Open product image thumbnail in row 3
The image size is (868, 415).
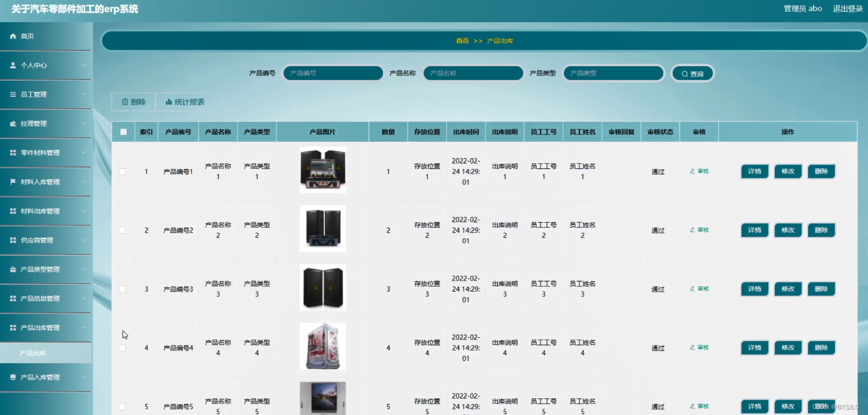[x=323, y=287]
